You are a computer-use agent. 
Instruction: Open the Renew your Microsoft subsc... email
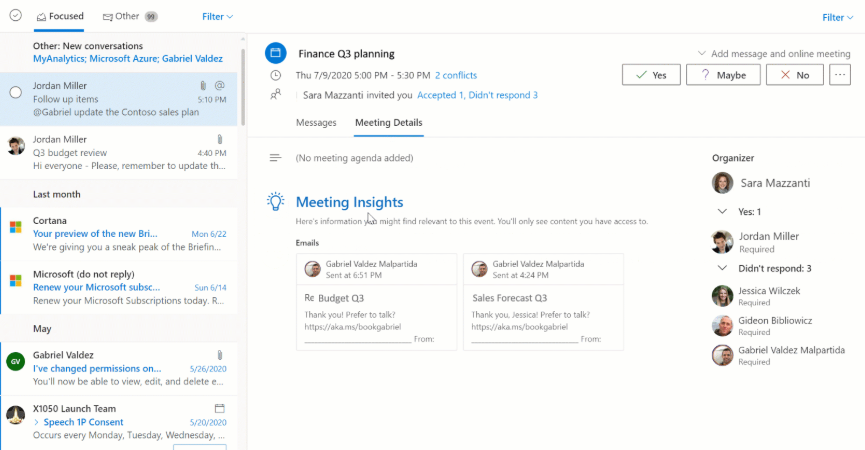tap(119, 287)
